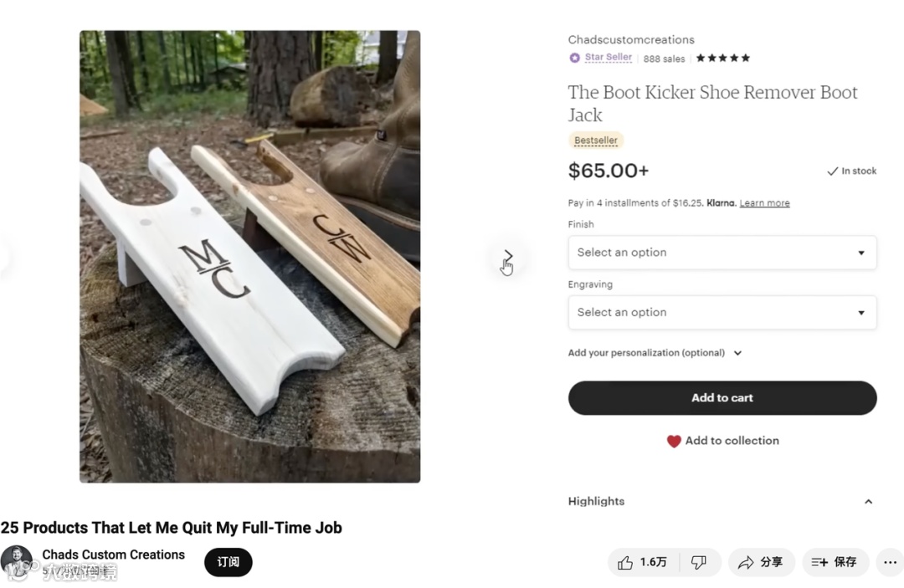Click the Chads Custom Creations channel name
The height and width of the screenshot is (588, 904).
[114, 555]
